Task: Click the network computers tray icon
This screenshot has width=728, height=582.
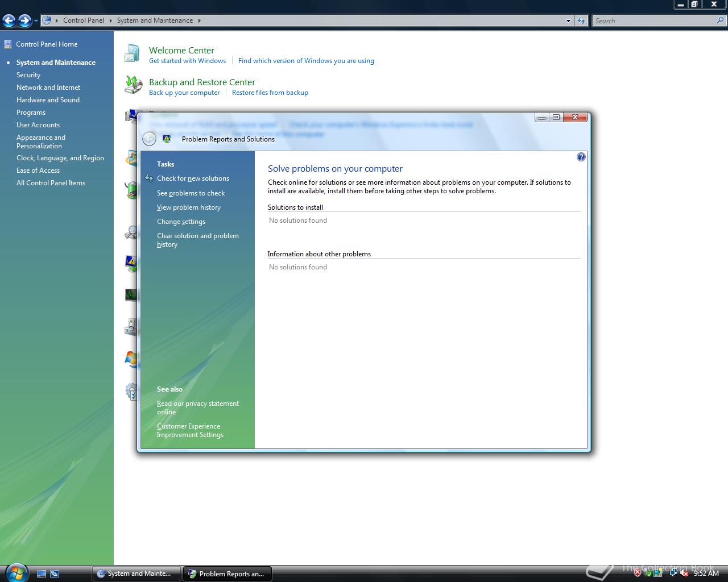Action: click(673, 573)
